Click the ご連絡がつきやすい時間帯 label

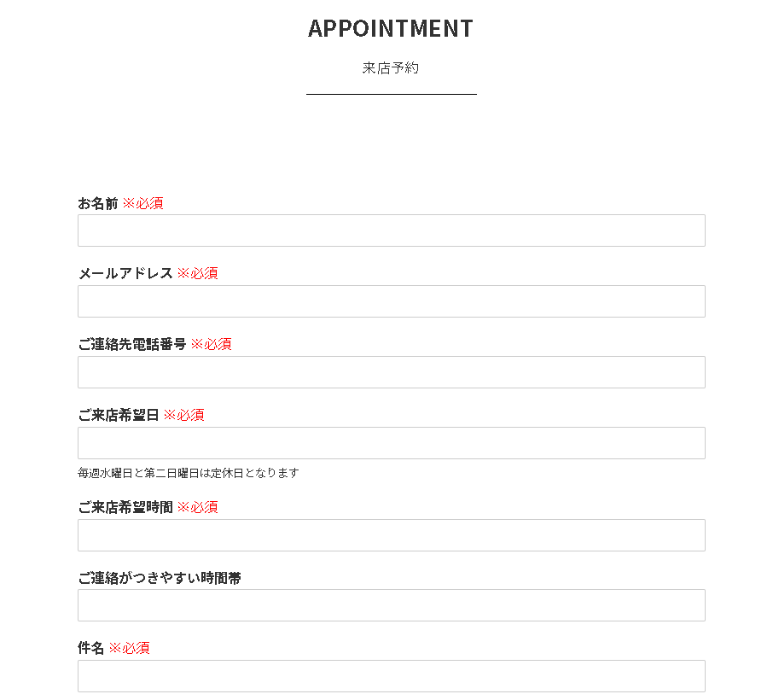click(x=160, y=578)
